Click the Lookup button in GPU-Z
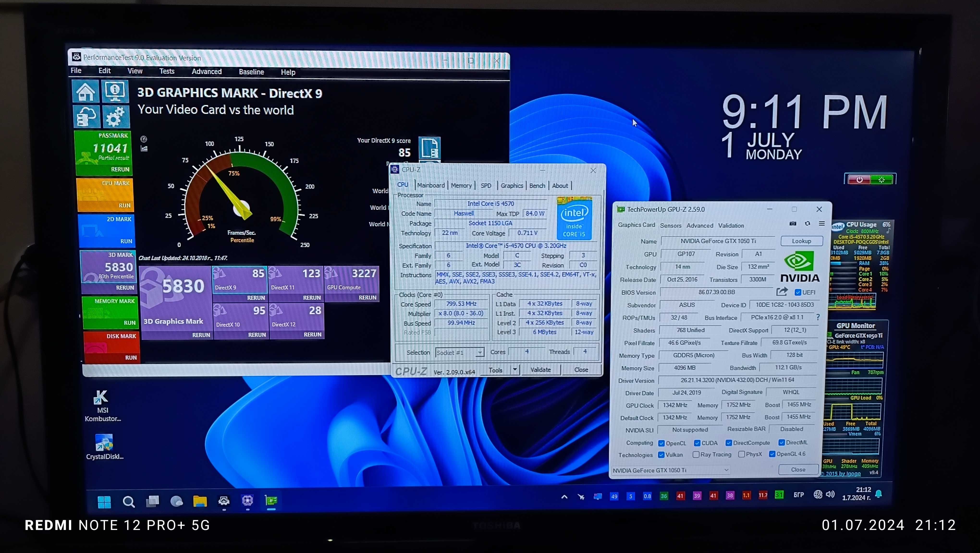Screen dimensions: 980x553 (x=801, y=241)
